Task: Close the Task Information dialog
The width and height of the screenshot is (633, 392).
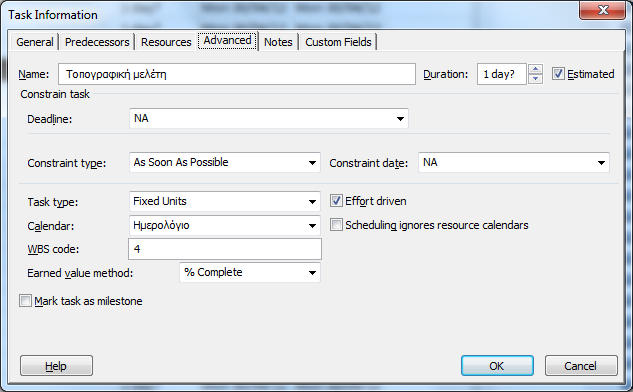Action: click(602, 10)
